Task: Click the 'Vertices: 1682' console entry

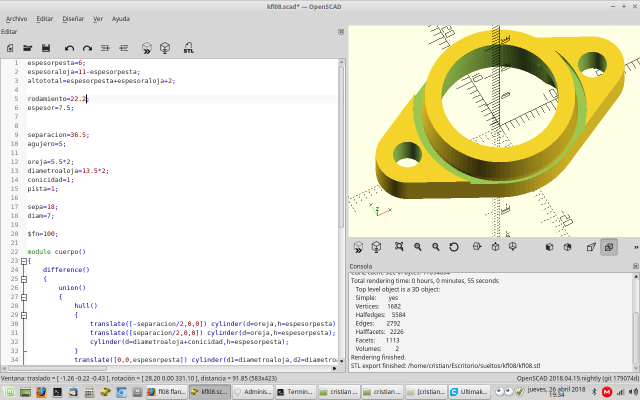Action: (378, 306)
